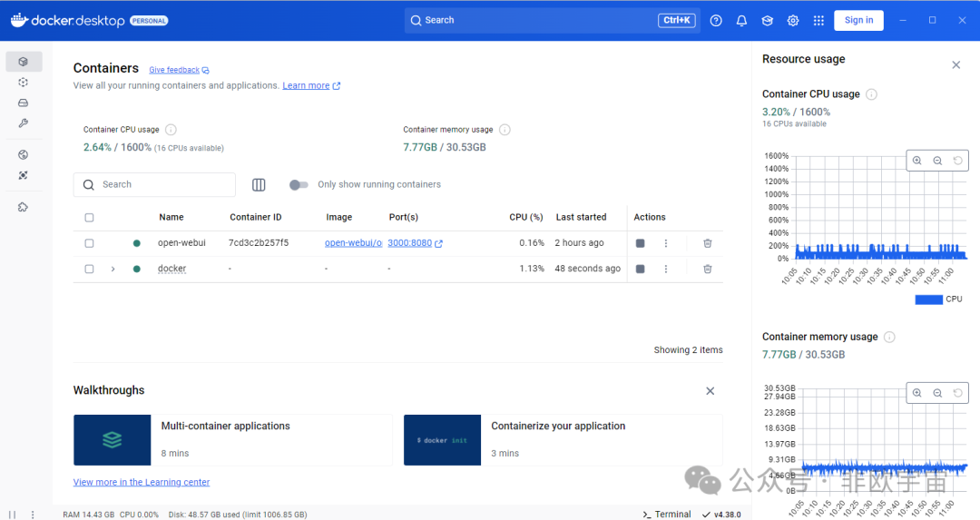Open the open-webui image link
The height and width of the screenshot is (520, 980).
point(353,242)
